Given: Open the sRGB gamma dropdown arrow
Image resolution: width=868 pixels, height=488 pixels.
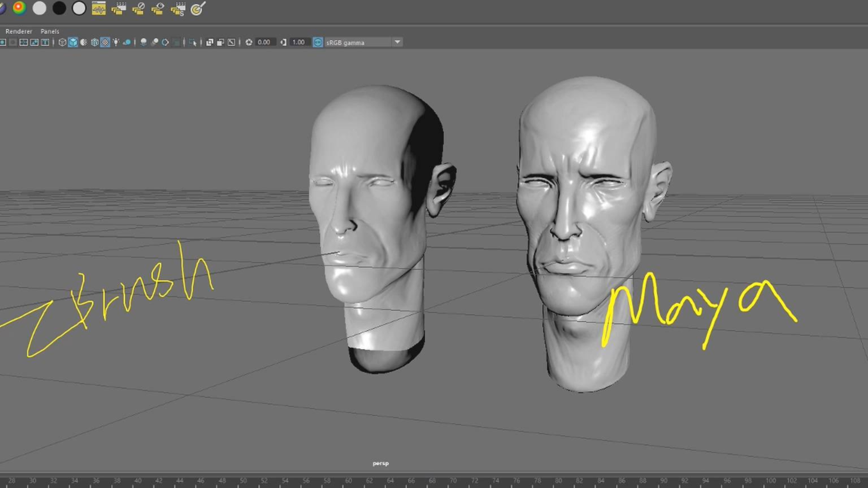Looking at the screenshot, I should point(397,42).
